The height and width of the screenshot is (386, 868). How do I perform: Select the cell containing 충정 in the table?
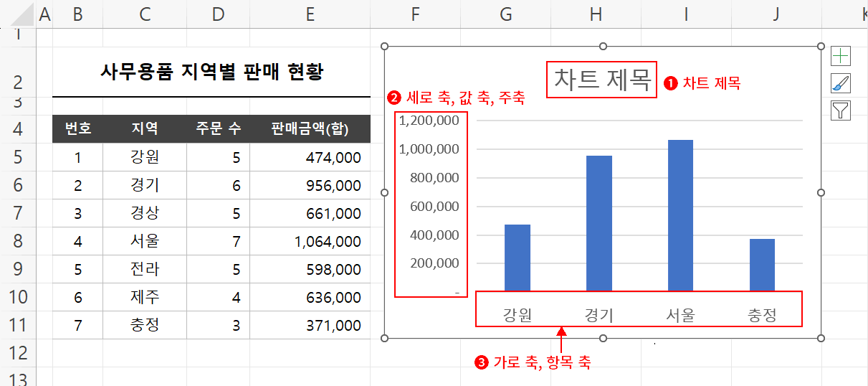point(146,325)
